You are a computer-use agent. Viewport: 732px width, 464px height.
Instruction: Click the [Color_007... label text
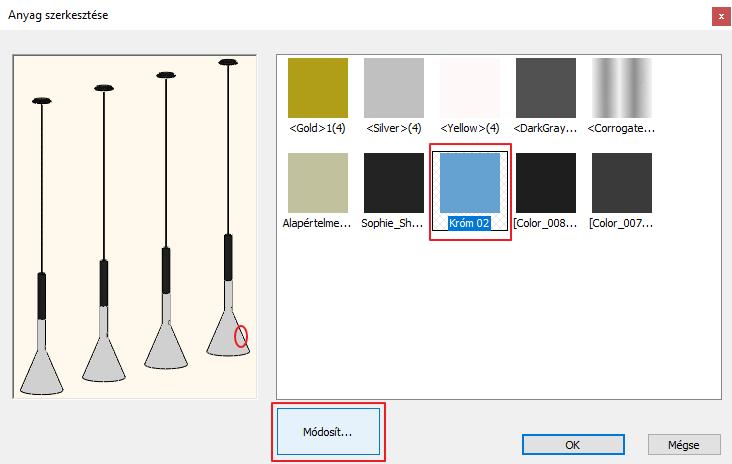621,223
